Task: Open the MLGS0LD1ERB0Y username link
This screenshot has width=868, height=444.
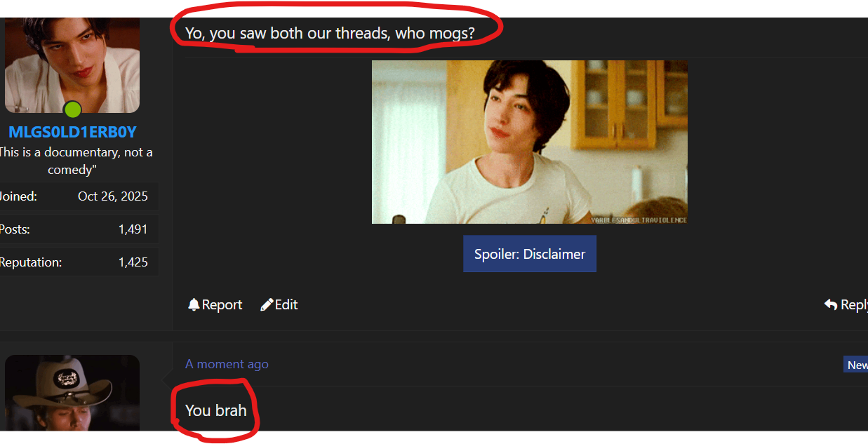Action: tap(72, 133)
